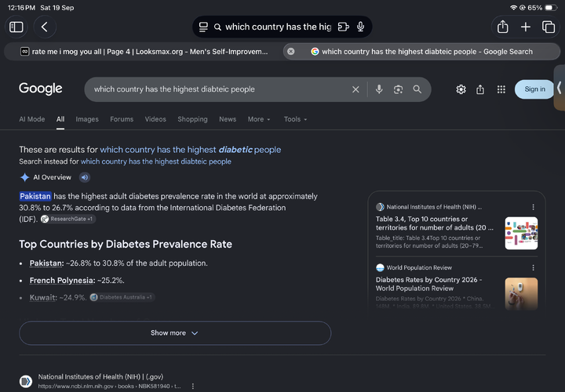Tap the reader/extensions icon in address bar
Viewport: 565px width, 392px height.
point(344,27)
